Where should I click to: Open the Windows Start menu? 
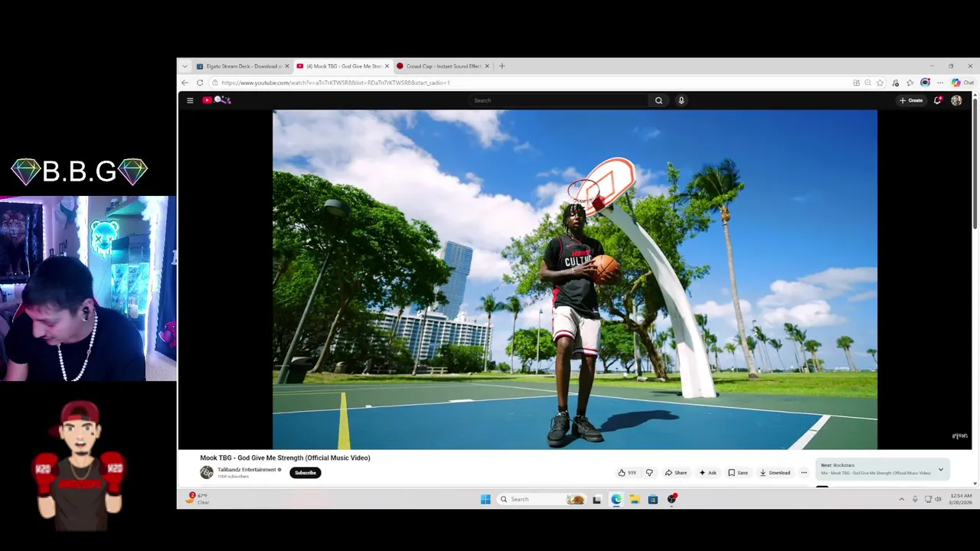click(x=485, y=499)
